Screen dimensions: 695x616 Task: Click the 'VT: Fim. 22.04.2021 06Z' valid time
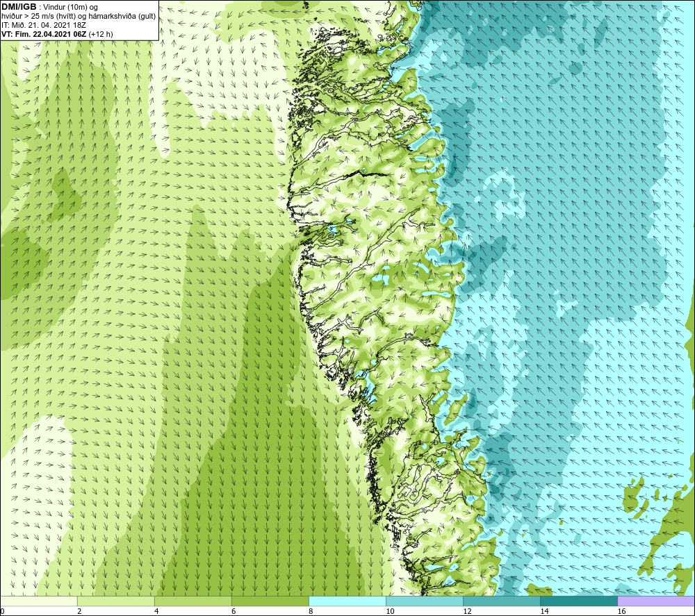click(44, 34)
